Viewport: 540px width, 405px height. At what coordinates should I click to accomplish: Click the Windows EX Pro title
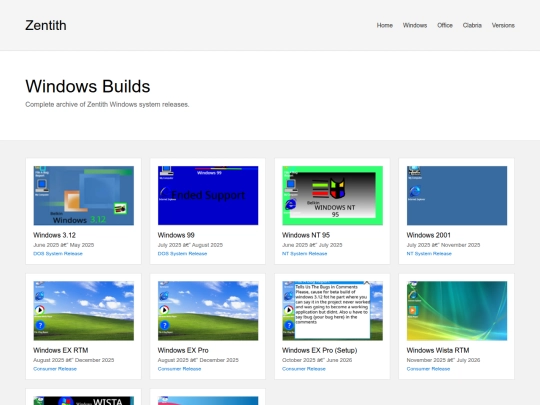(x=183, y=350)
